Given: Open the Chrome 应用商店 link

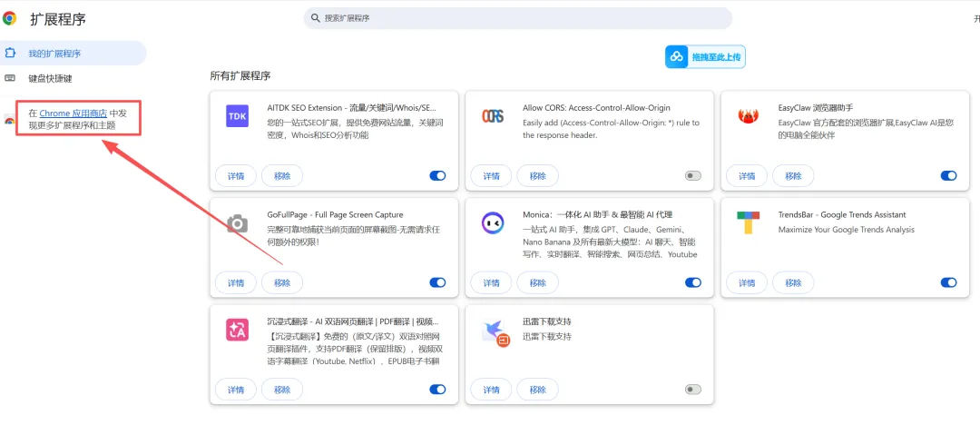Looking at the screenshot, I should coord(73,114).
